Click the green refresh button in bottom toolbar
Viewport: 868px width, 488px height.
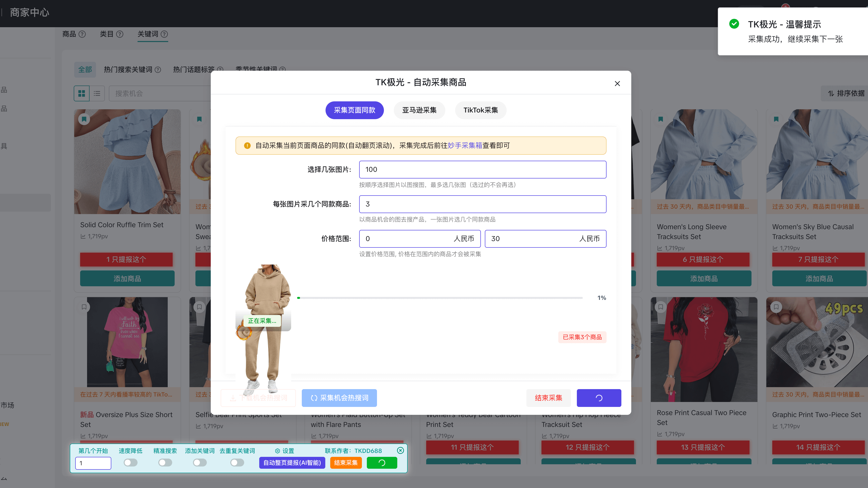coord(382,463)
